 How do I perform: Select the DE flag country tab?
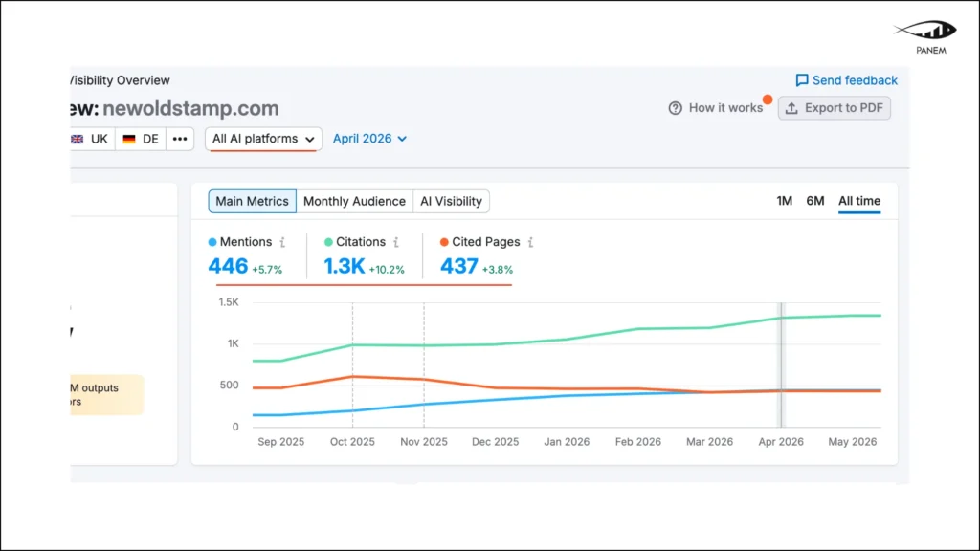(x=141, y=139)
